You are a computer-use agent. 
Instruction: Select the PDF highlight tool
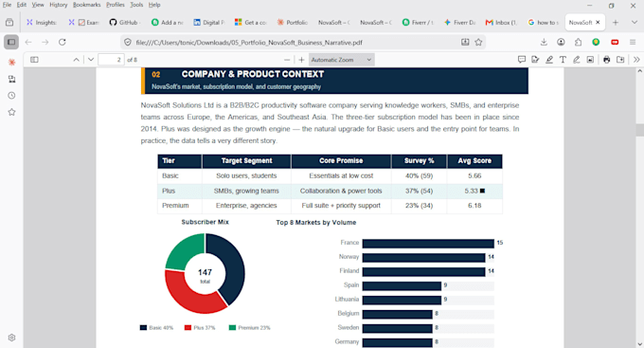(549, 60)
